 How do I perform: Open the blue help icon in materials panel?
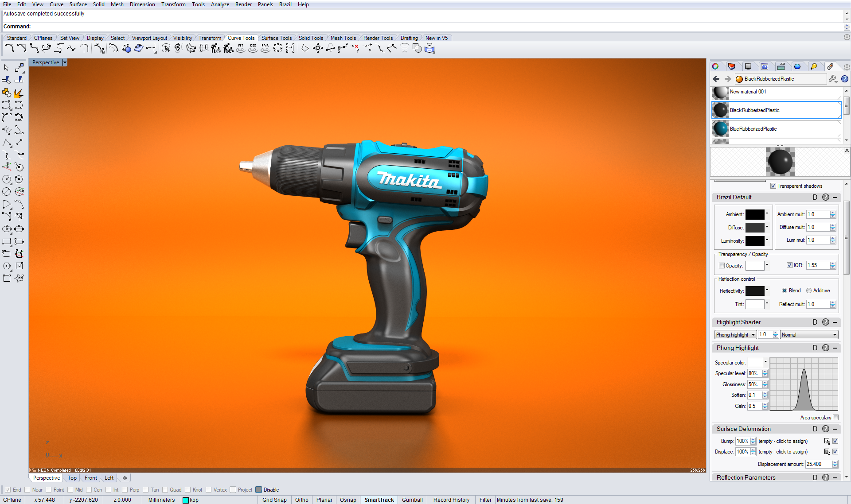pyautogui.click(x=845, y=79)
